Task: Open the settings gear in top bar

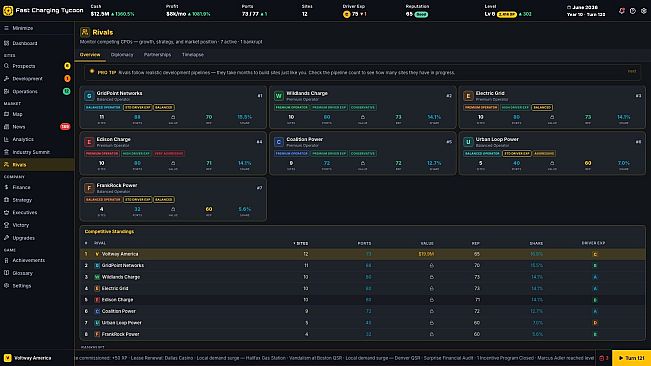Action: click(x=644, y=11)
